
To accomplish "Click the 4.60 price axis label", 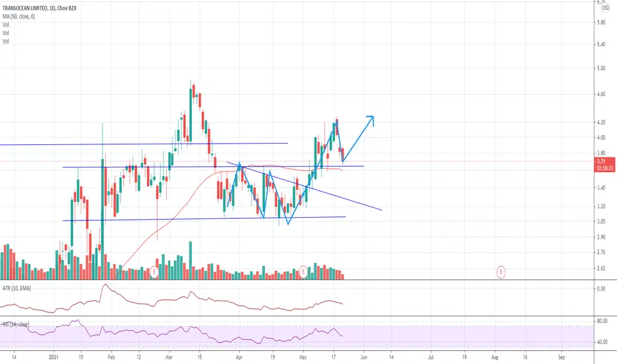I will (x=601, y=94).
